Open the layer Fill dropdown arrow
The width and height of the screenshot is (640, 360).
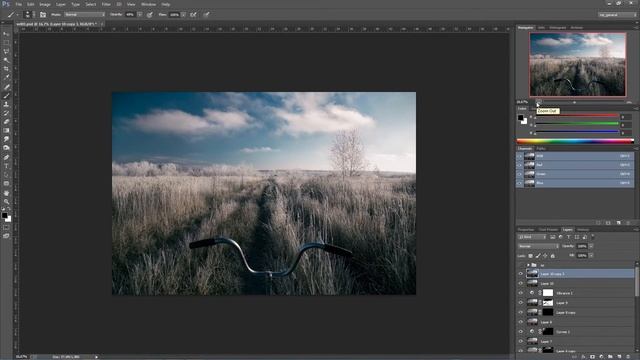coord(591,256)
